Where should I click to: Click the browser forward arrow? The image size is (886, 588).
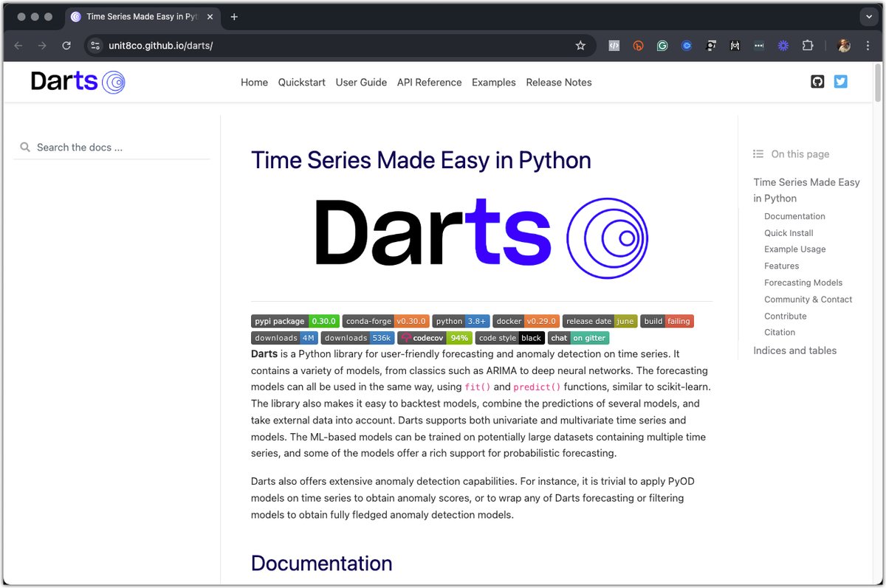tap(42, 46)
